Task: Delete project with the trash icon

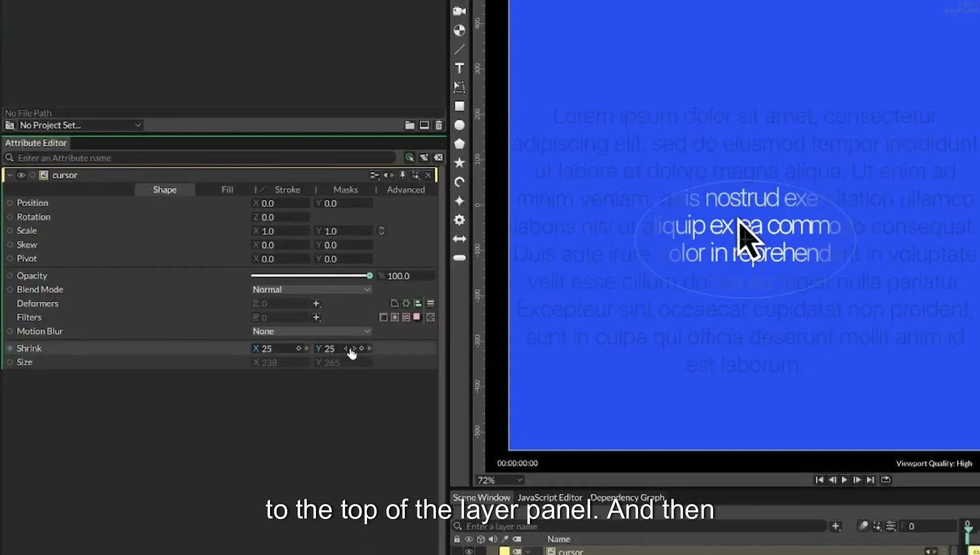Action: pos(438,125)
